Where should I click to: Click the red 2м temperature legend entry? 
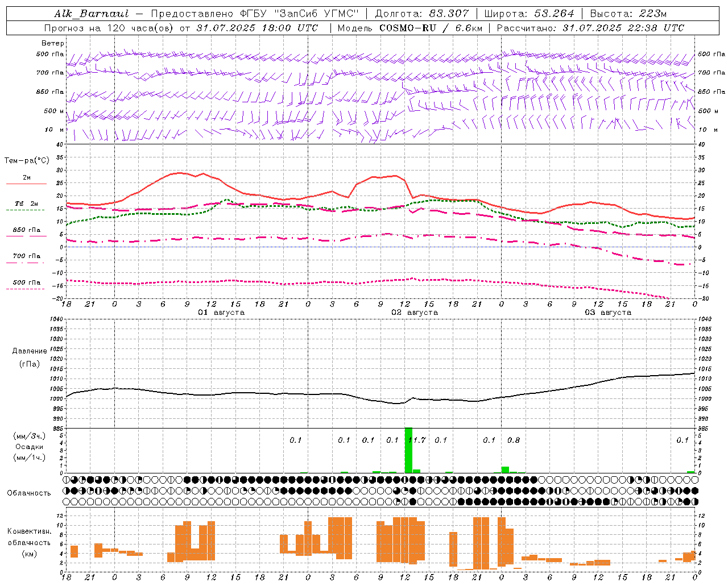[x=26, y=180]
